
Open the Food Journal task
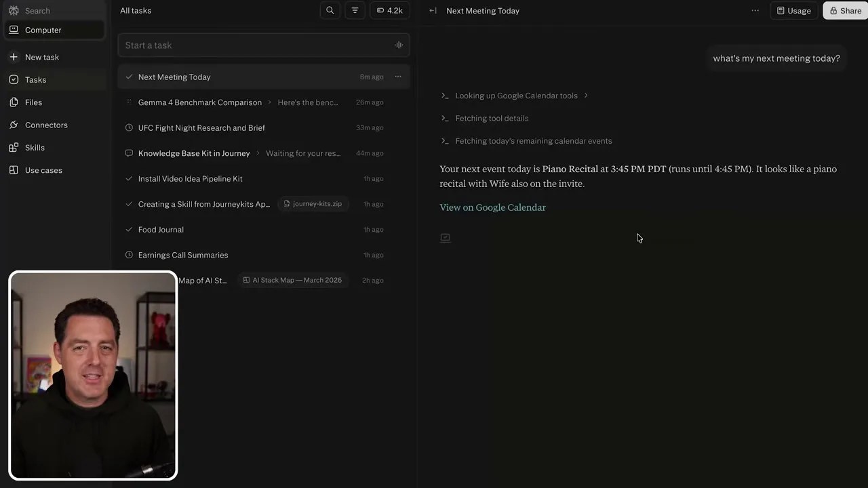click(x=264, y=230)
